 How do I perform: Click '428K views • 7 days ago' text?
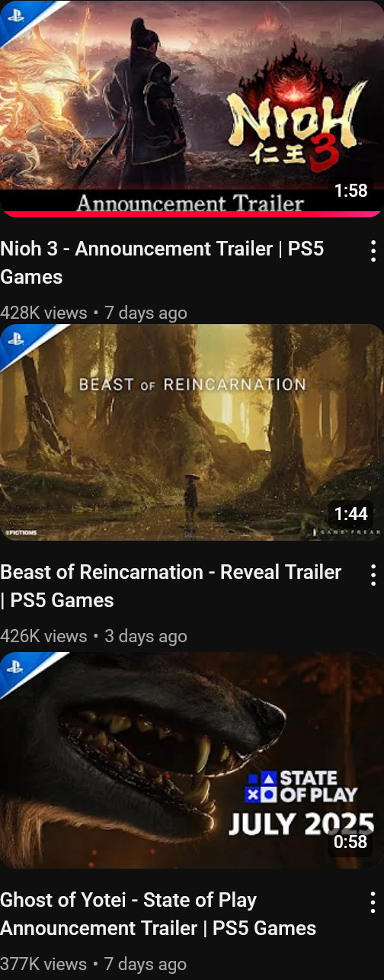click(x=94, y=313)
